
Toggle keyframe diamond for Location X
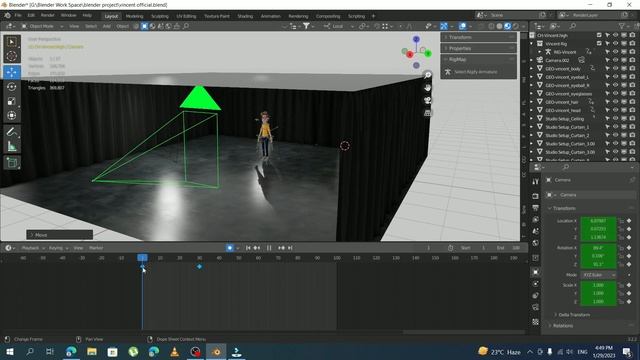tap(629, 221)
